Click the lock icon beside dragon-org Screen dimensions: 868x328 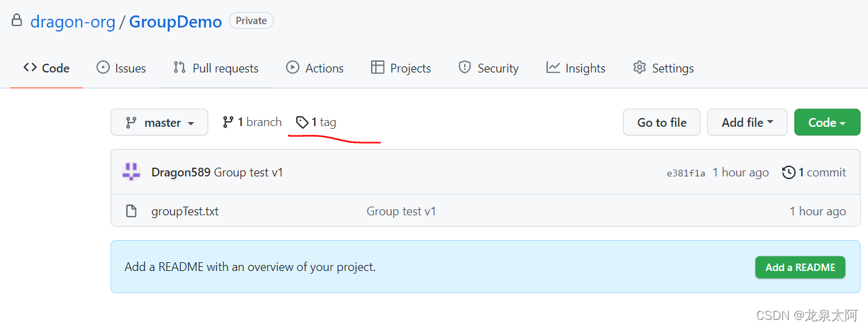coord(17,21)
